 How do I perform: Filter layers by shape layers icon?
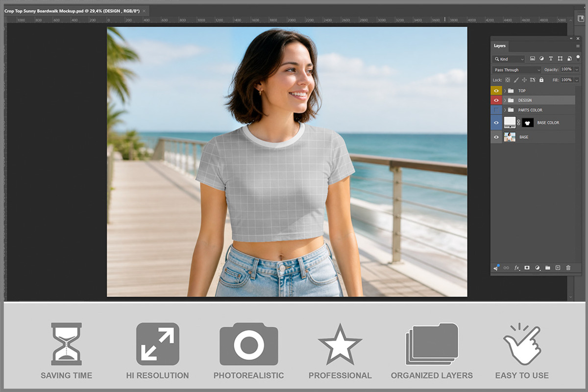[x=560, y=58]
